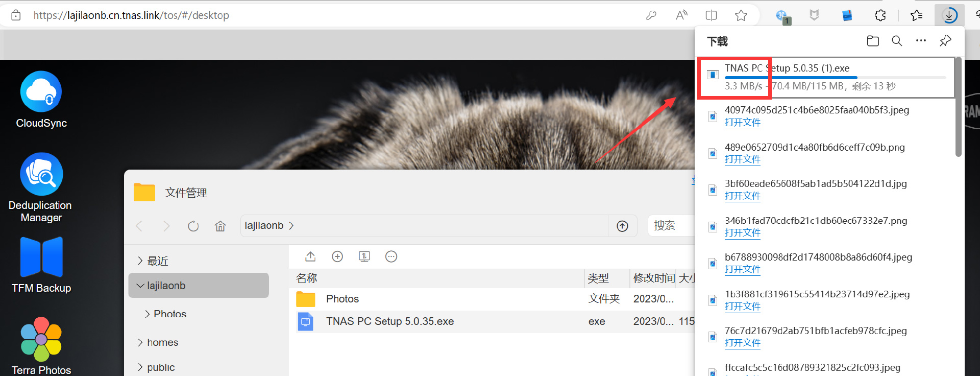This screenshot has width=980, height=376.
Task: Go up one level in file manager
Action: pyautogui.click(x=622, y=226)
